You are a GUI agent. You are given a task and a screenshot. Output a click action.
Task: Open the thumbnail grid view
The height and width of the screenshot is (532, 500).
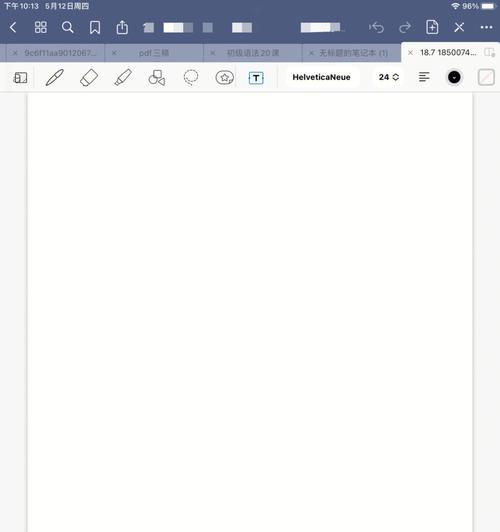41,27
